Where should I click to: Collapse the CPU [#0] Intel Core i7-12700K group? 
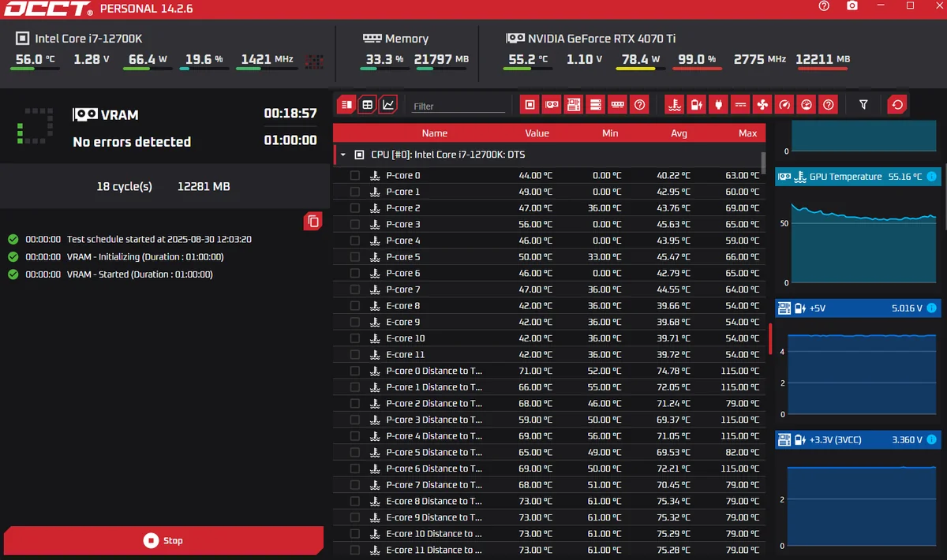coord(343,155)
